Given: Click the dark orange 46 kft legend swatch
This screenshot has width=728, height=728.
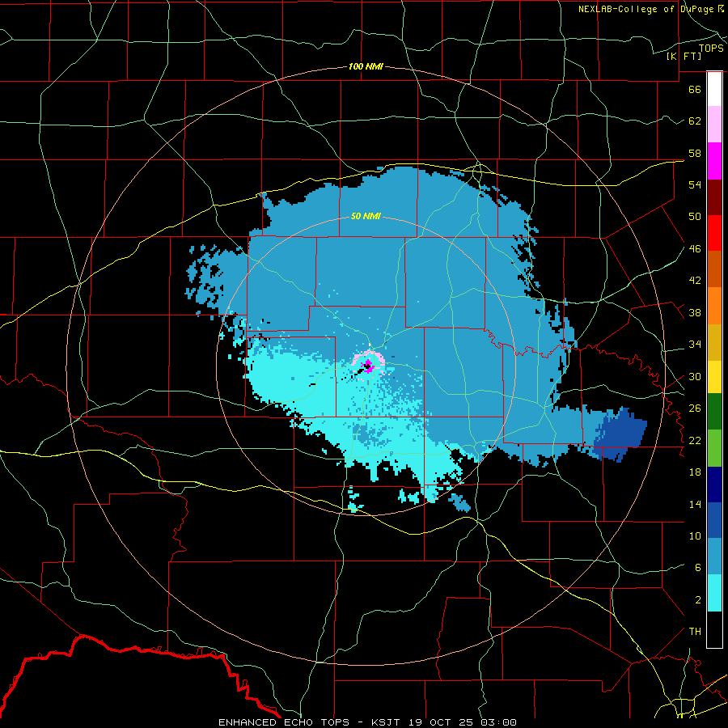Looking at the screenshot, I should tap(714, 269).
